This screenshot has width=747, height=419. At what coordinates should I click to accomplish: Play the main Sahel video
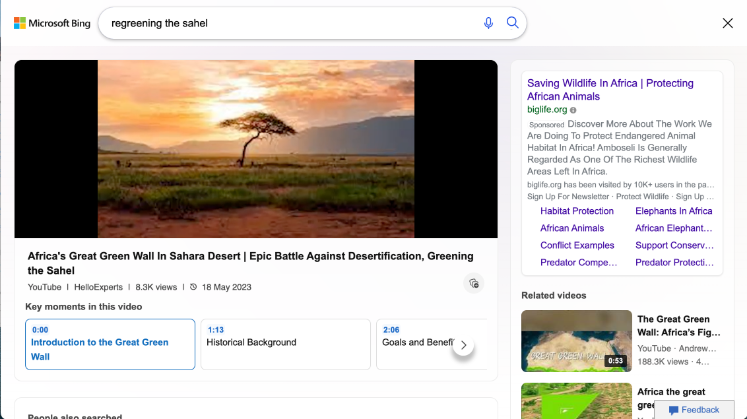tap(256, 149)
